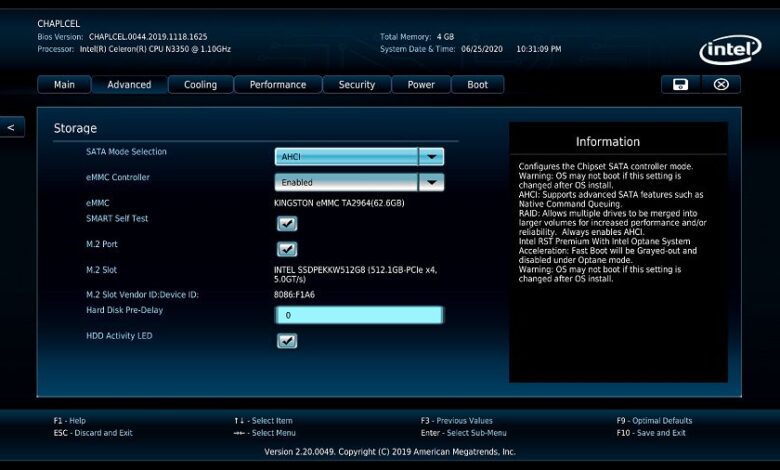Click the Select Item arrows hint

tap(263, 421)
